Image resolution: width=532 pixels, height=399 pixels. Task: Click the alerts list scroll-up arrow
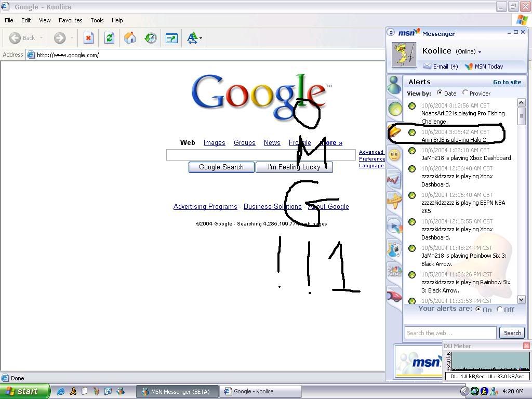coord(521,102)
